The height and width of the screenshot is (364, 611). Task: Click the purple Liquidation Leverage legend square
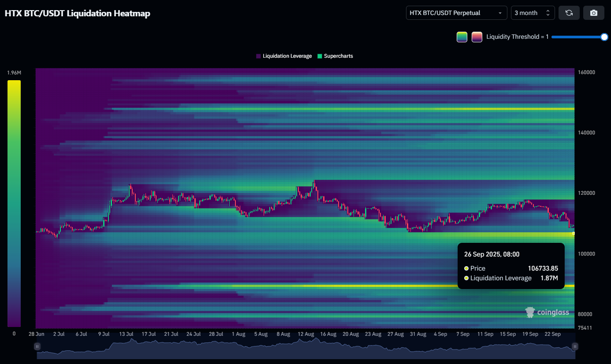pos(258,56)
